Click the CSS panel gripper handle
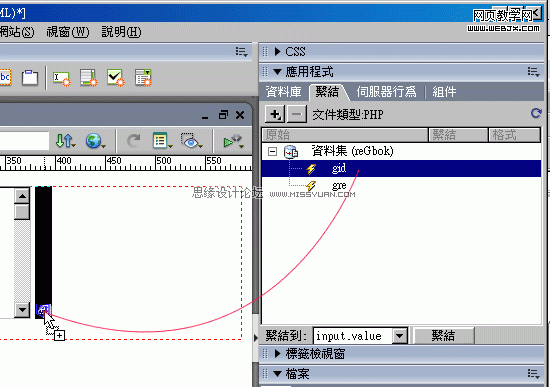Image resolution: width=550 pixels, height=387 pixels. coord(266,52)
